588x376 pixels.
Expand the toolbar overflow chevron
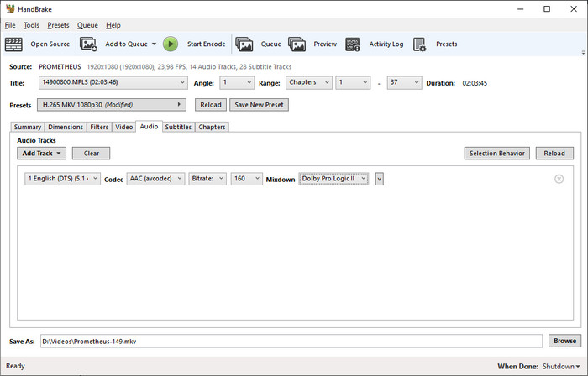(x=583, y=52)
